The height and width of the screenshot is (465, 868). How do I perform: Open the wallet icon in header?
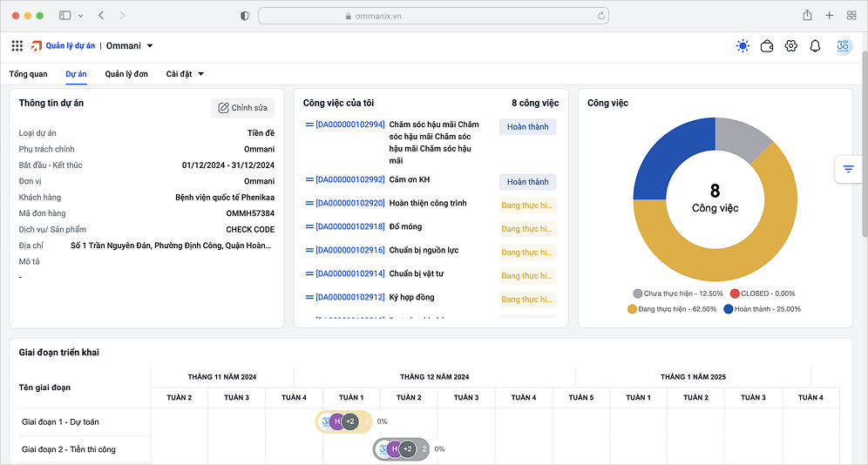(767, 46)
